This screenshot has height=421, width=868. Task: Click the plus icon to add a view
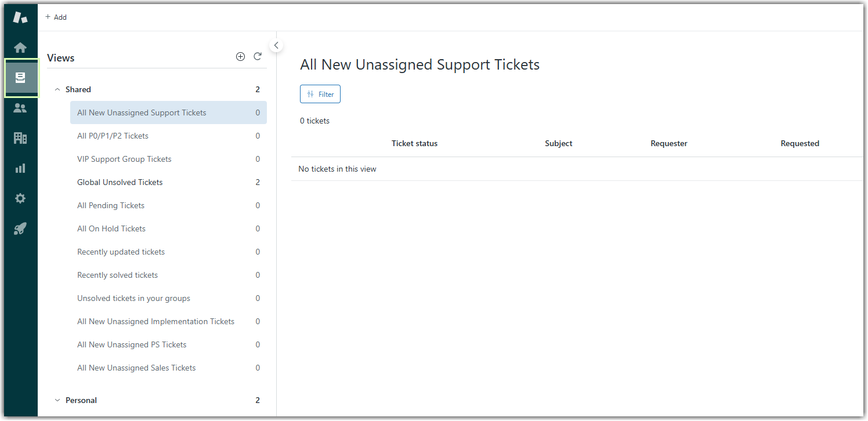coord(240,57)
